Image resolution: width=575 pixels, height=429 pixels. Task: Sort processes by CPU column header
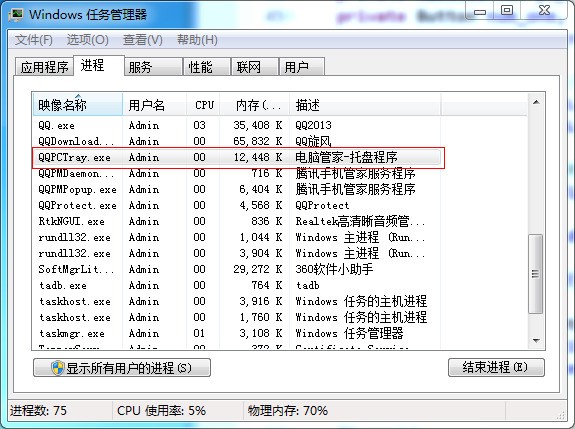click(x=204, y=105)
